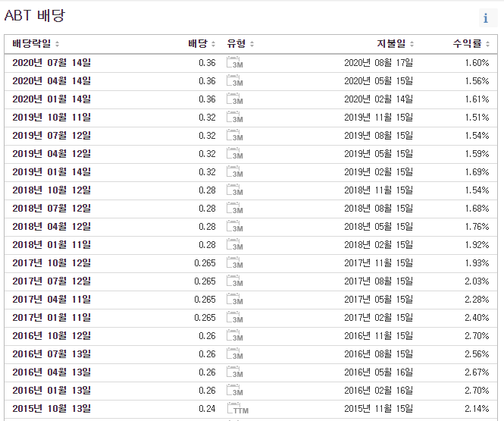Select ex-dividend date 2018년 01월 11일
The image size is (504, 421).
pos(52,245)
